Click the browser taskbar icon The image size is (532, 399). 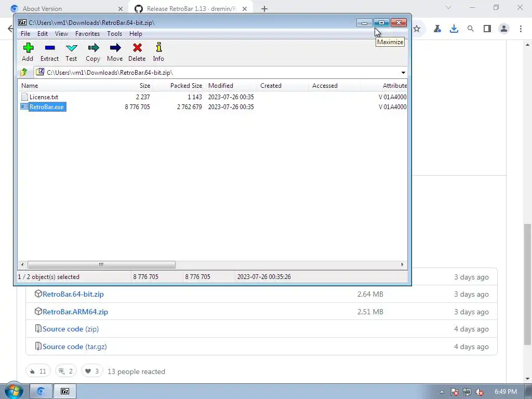[x=41, y=391]
